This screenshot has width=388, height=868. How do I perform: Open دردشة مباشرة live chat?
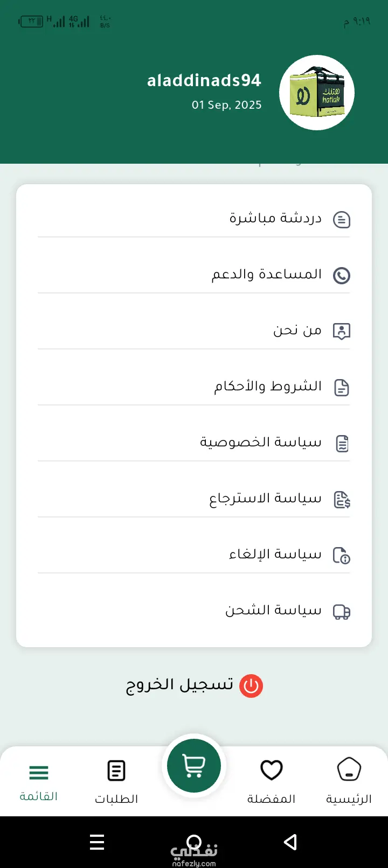(275, 218)
